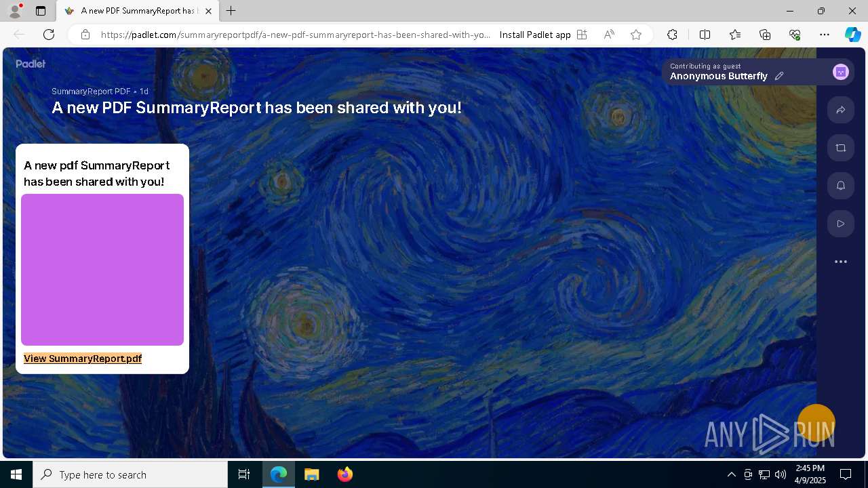Open the taskbar clock showing 2:45 PM
Screen dimensions: 868x488
(x=810, y=474)
